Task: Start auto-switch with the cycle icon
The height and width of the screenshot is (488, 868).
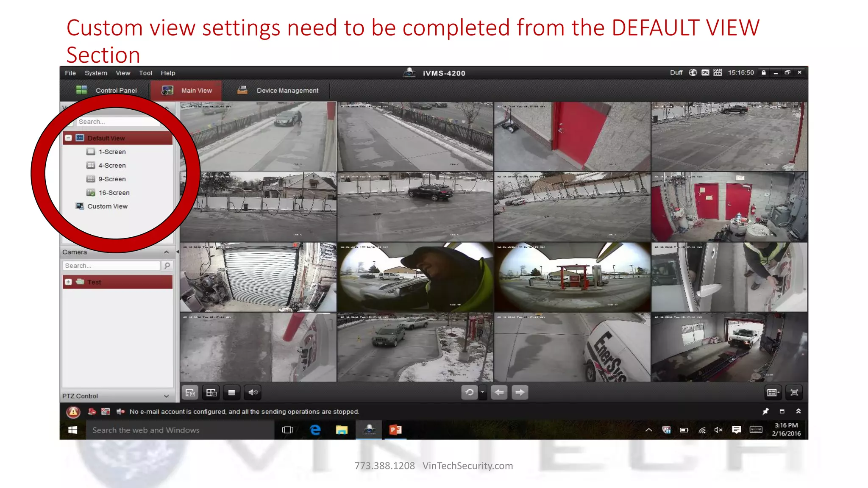Action: [469, 392]
